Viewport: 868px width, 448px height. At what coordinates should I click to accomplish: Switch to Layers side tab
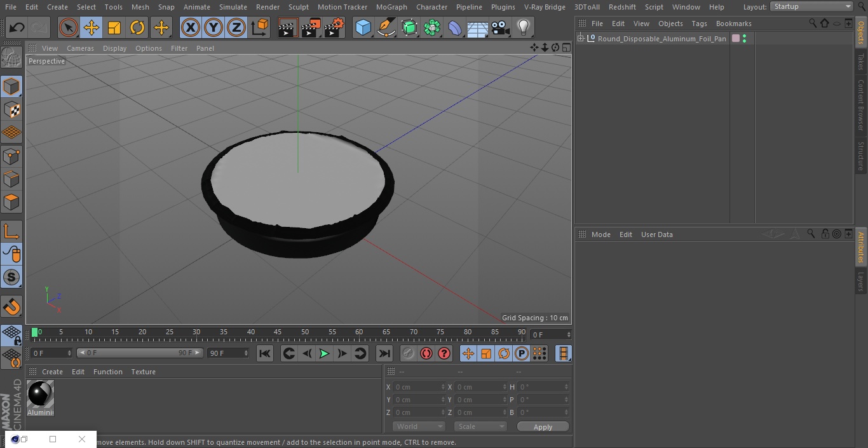(x=861, y=282)
